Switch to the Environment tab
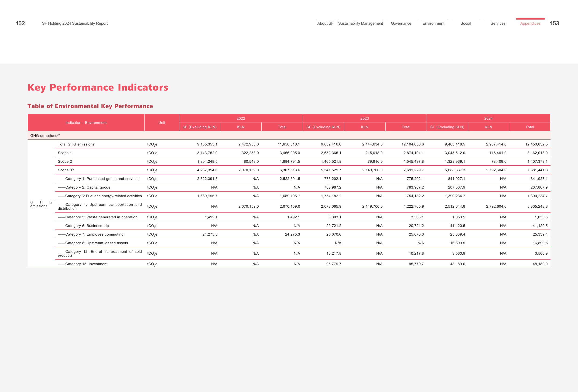The height and width of the screenshot is (392, 578). pos(433,23)
